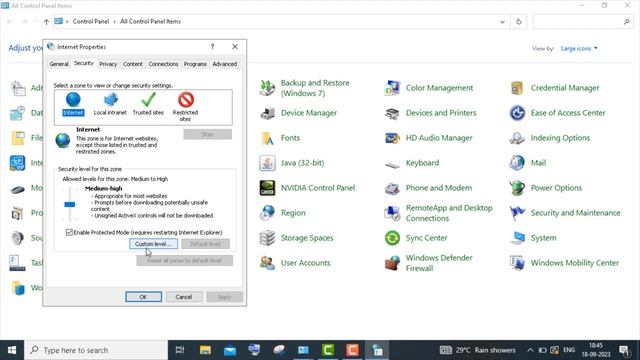This screenshot has width=640, height=360.
Task: Switch to the Connections tab
Action: (x=163, y=64)
